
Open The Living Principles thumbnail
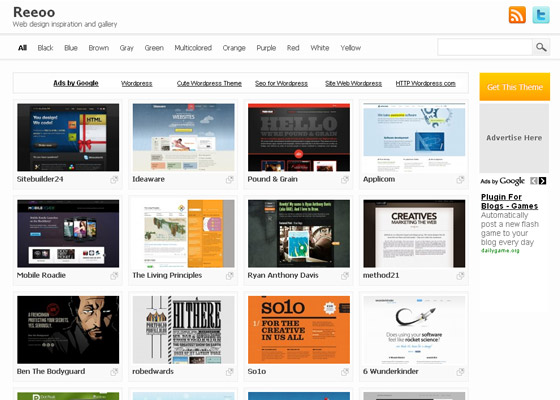pos(184,234)
